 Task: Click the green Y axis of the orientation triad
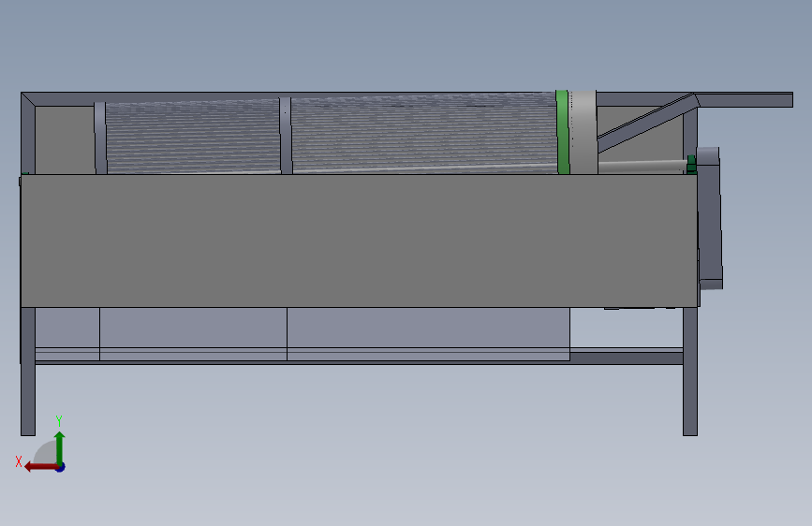click(60, 449)
